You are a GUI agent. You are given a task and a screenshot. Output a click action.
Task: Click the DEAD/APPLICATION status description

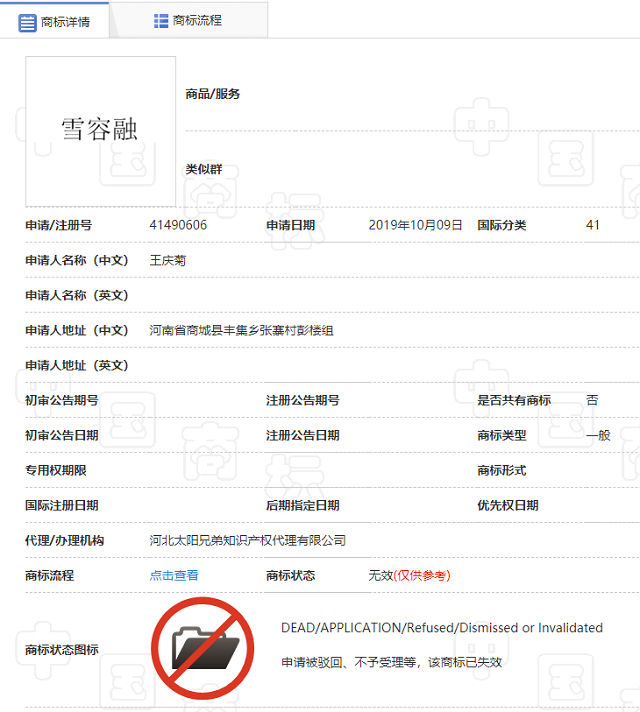pos(441,628)
